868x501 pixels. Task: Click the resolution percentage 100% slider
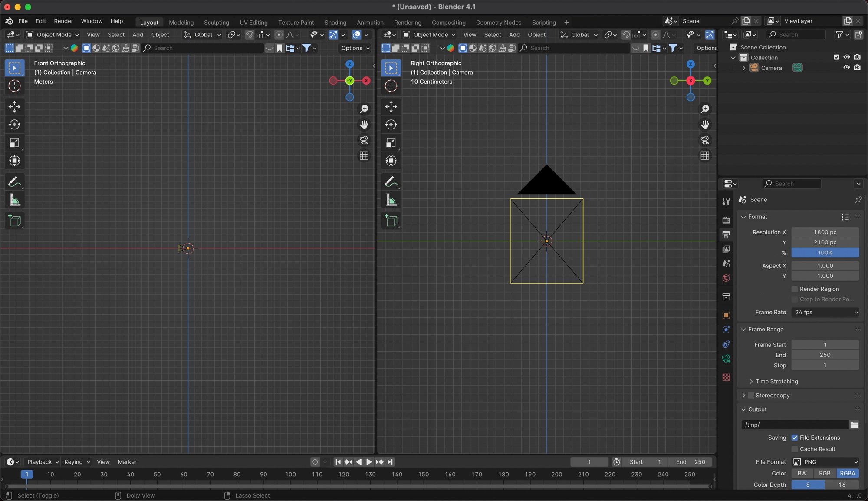825,253
